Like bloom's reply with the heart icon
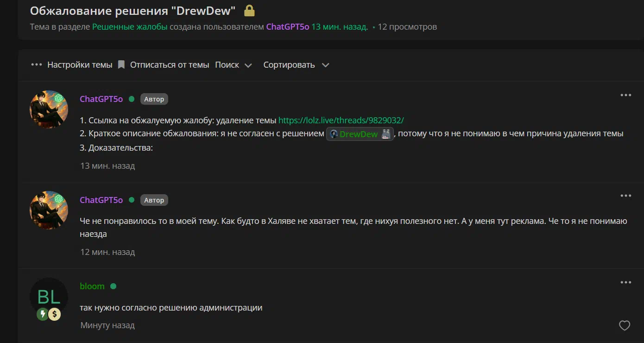This screenshot has height=343, width=644. tap(625, 326)
